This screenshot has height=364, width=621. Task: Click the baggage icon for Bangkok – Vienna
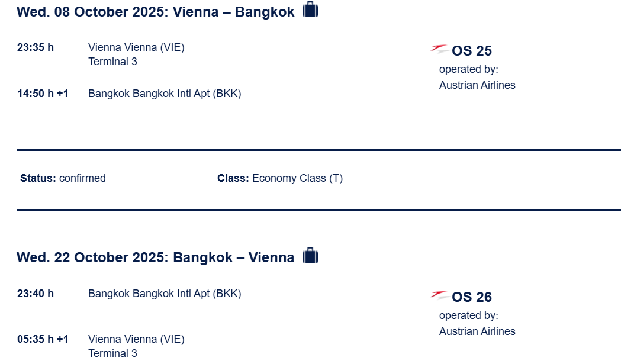[x=310, y=256]
